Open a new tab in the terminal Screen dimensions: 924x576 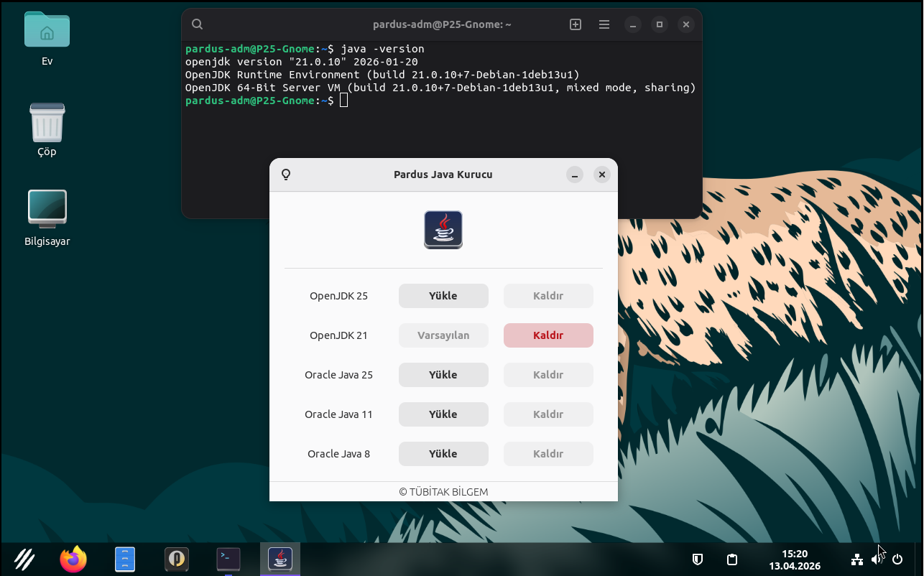click(576, 24)
